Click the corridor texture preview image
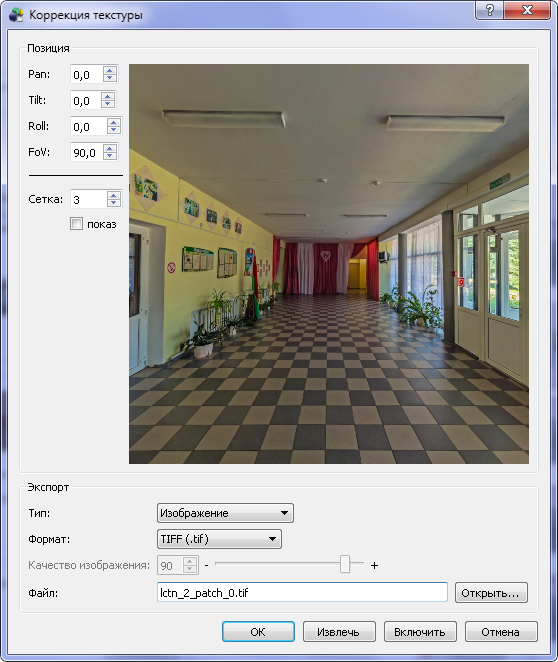This screenshot has width=558, height=662. 329,264
